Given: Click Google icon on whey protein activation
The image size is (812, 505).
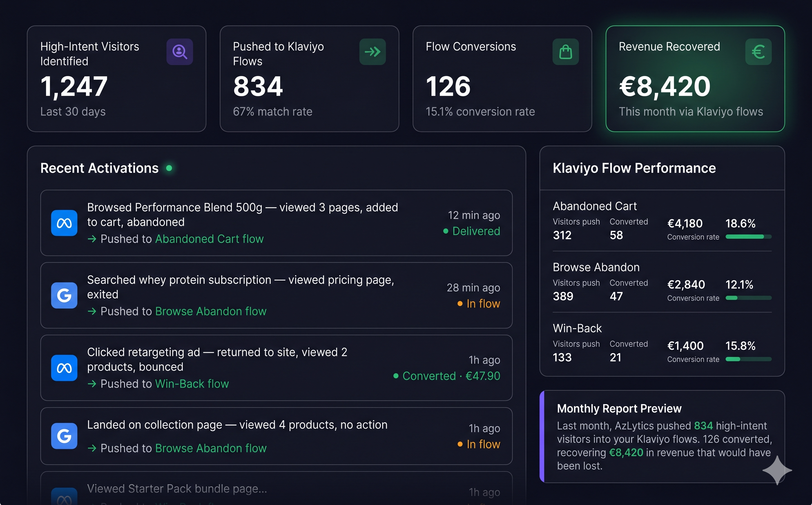Looking at the screenshot, I should (x=64, y=295).
